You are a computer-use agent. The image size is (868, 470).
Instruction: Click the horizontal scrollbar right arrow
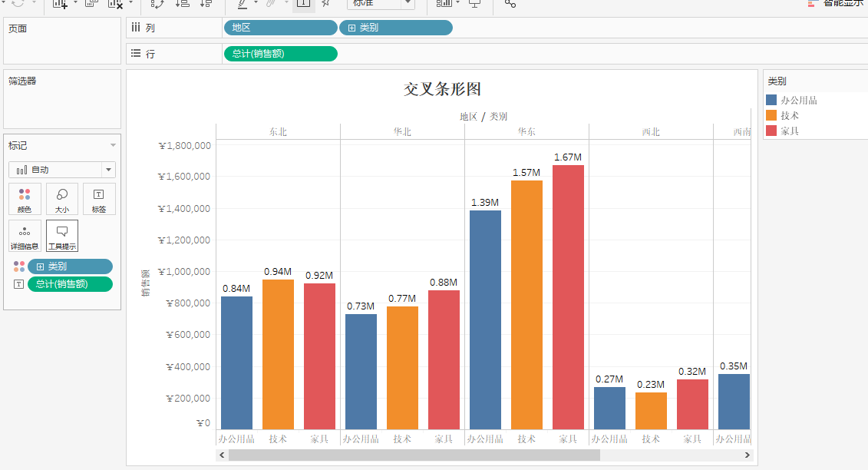coord(747,455)
